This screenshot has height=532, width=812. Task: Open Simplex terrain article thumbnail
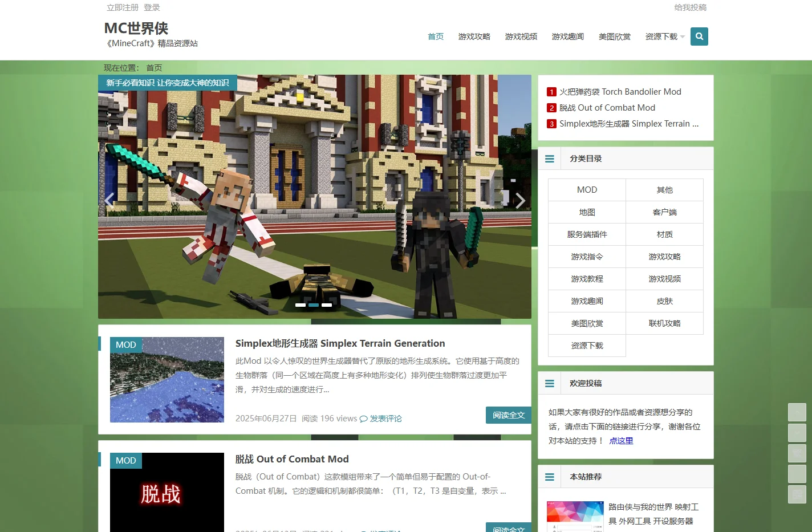[x=167, y=380]
